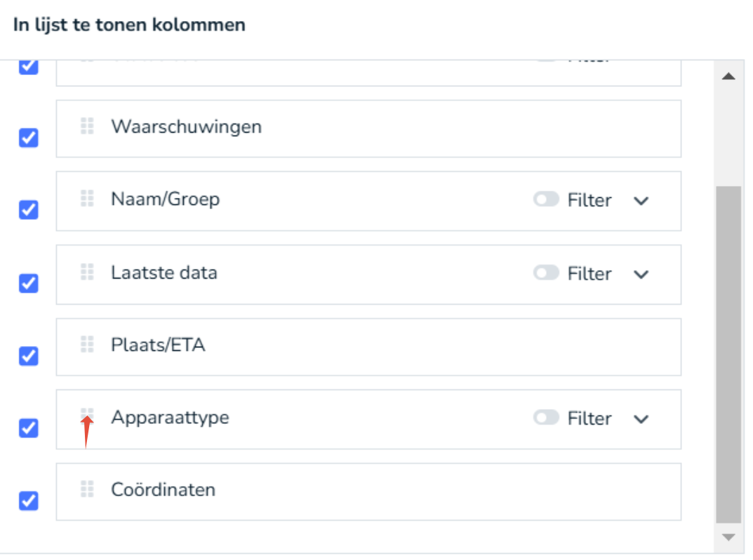
Task: Uncheck the Laatste data column checkbox
Action: [x=29, y=283]
